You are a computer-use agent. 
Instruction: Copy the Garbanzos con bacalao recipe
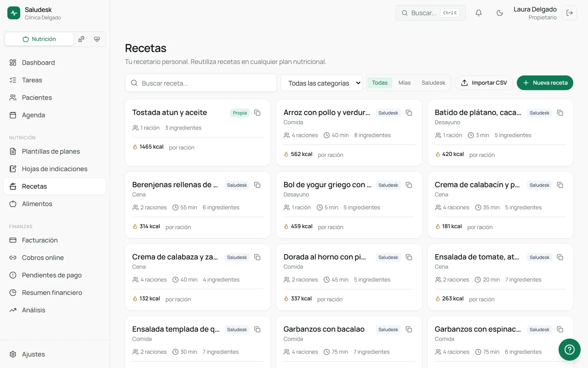[x=409, y=329]
